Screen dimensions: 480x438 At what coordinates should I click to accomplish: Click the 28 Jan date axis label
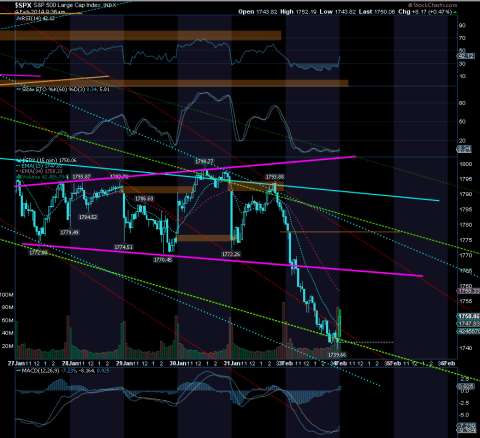coord(71,363)
